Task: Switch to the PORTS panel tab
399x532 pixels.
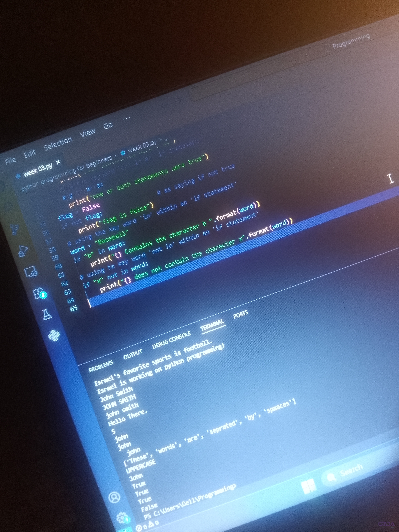Action: [241, 314]
